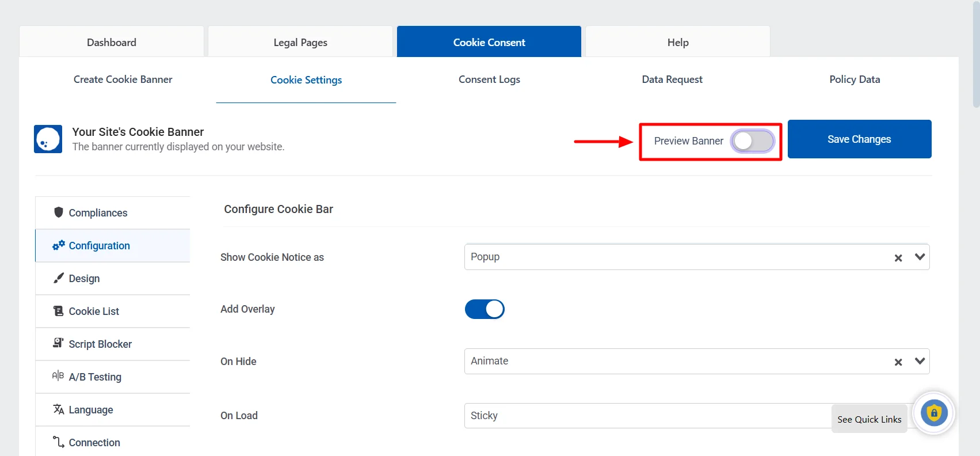Clear the Popup selection with the X
Image resolution: width=980 pixels, height=456 pixels.
(x=898, y=258)
